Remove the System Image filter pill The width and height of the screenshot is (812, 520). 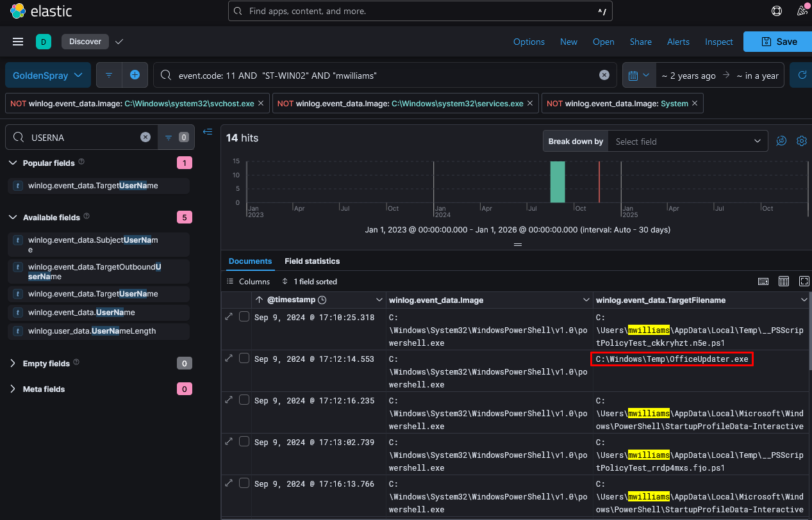tap(695, 103)
